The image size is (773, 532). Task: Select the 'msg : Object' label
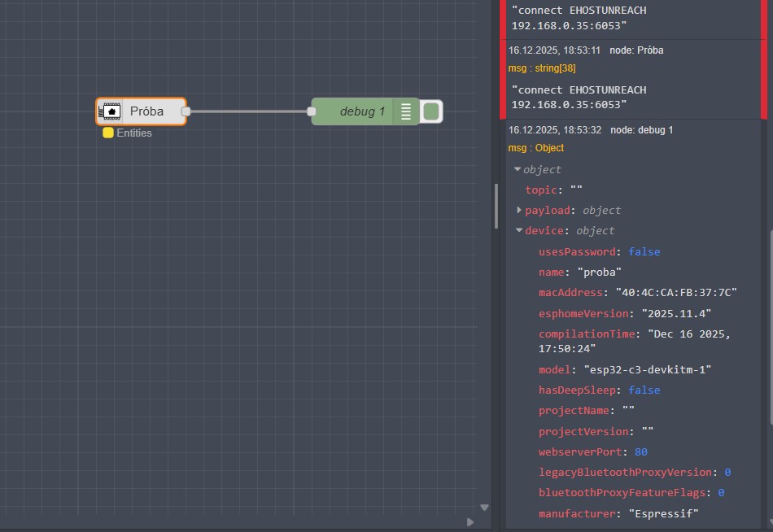tap(535, 148)
